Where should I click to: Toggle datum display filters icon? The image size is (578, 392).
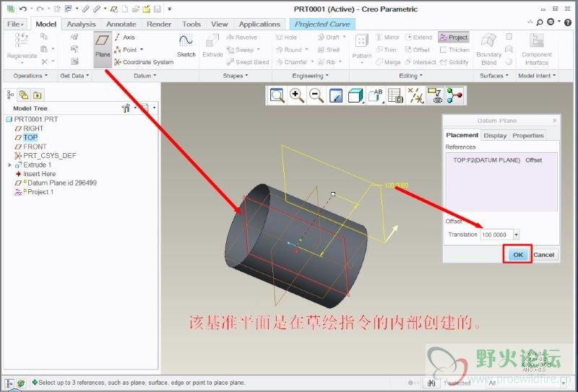tap(415, 95)
